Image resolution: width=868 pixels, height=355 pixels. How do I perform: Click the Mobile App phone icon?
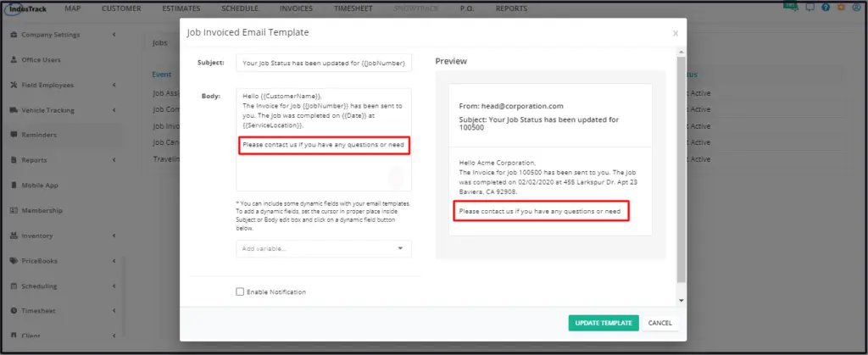(14, 186)
